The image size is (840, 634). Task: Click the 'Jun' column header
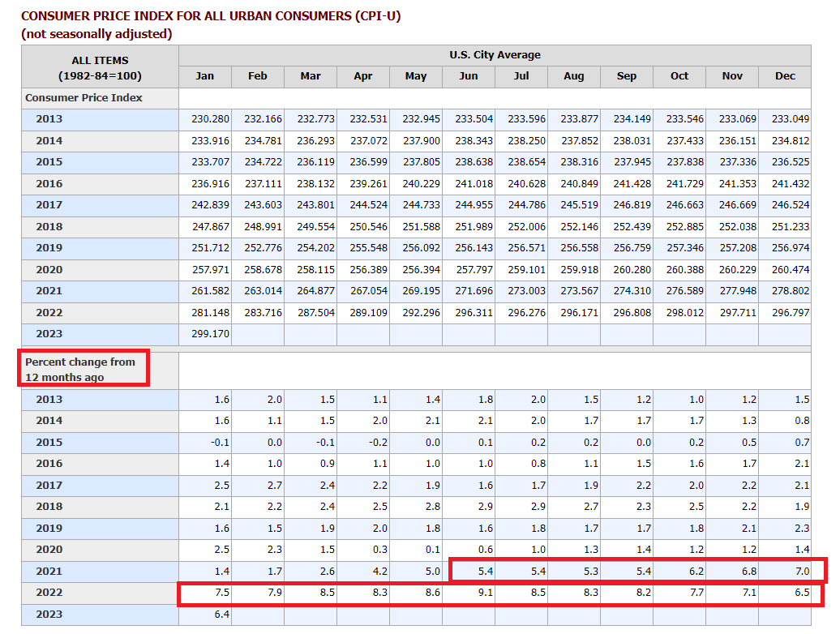[x=468, y=76]
